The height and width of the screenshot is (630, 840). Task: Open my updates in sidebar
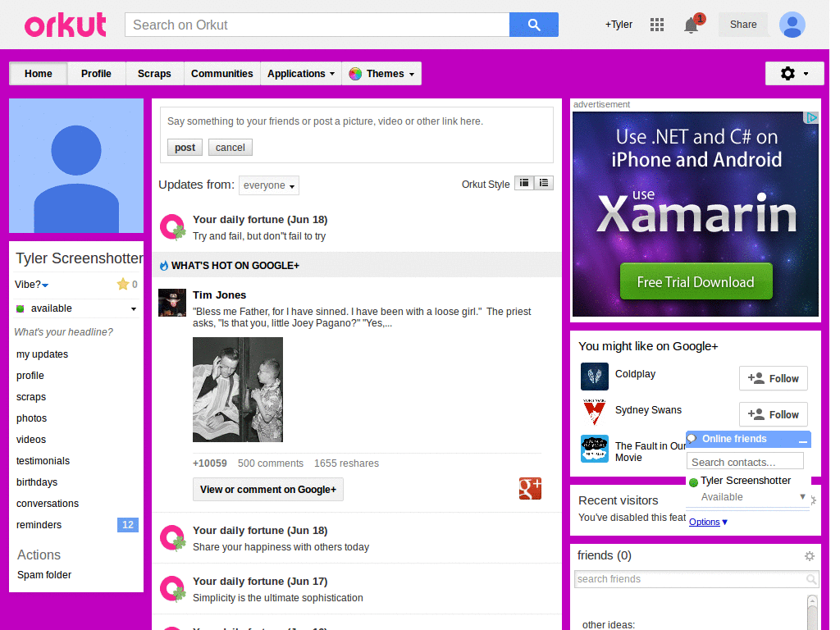coord(43,354)
